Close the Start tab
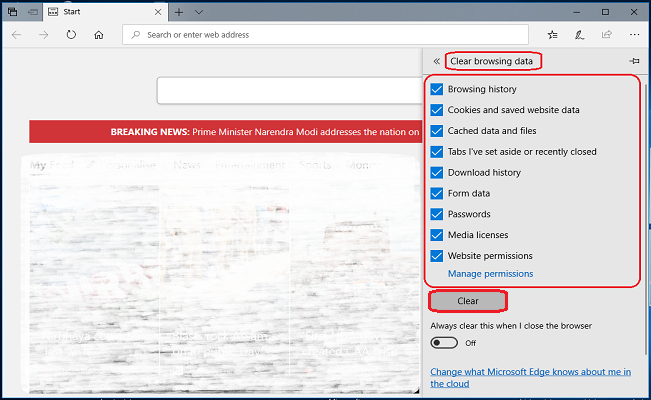Viewport: 651px width, 400px height. click(158, 12)
